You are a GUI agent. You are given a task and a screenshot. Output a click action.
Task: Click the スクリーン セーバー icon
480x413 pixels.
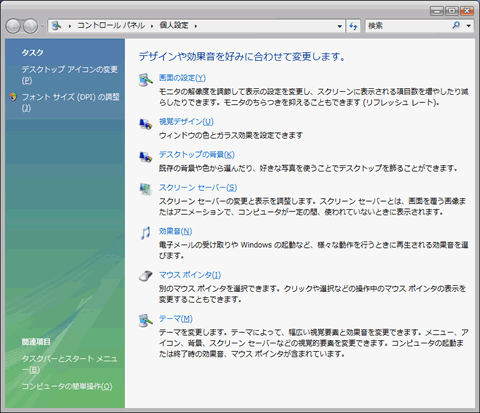click(x=146, y=189)
